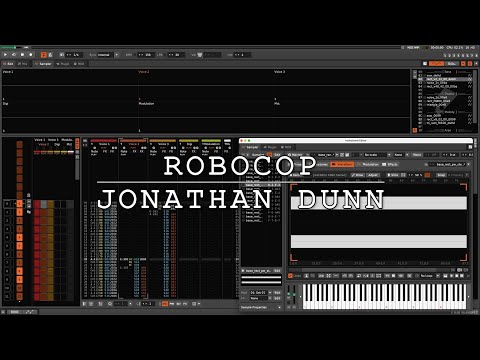Open the Modulation view in the sampler
480x360 pixels.
pyautogui.click(x=369, y=164)
